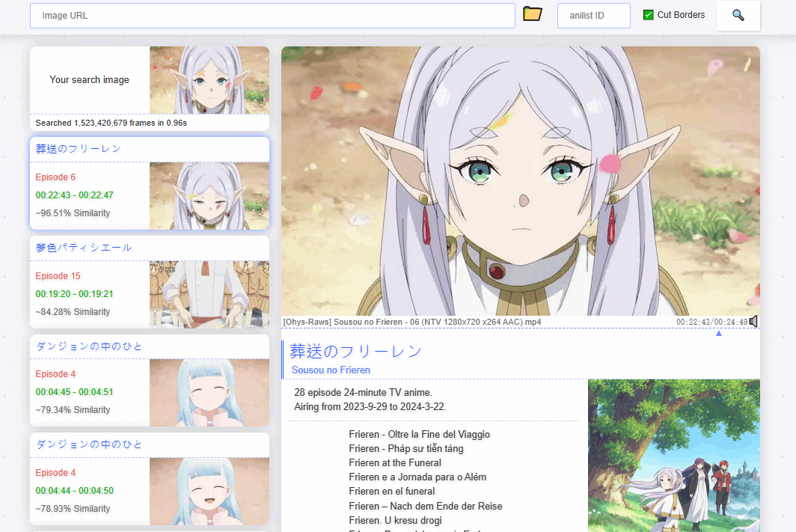
Task: Open the 夢色パティシエール result title
Action: [84, 248]
